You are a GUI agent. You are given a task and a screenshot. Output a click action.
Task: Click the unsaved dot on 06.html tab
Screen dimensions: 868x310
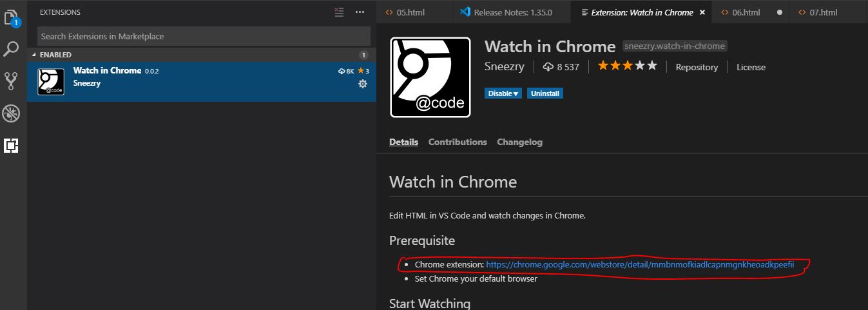pyautogui.click(x=780, y=12)
